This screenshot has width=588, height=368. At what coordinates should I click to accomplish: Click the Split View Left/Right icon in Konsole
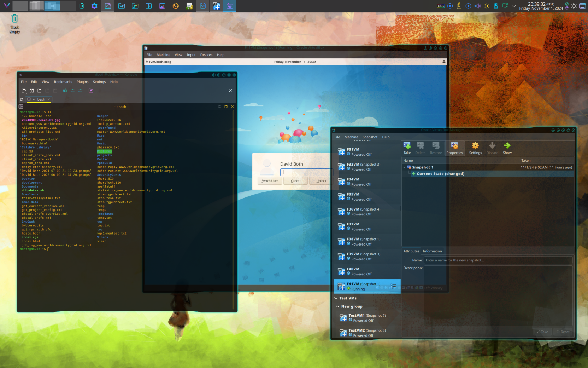pos(32,91)
